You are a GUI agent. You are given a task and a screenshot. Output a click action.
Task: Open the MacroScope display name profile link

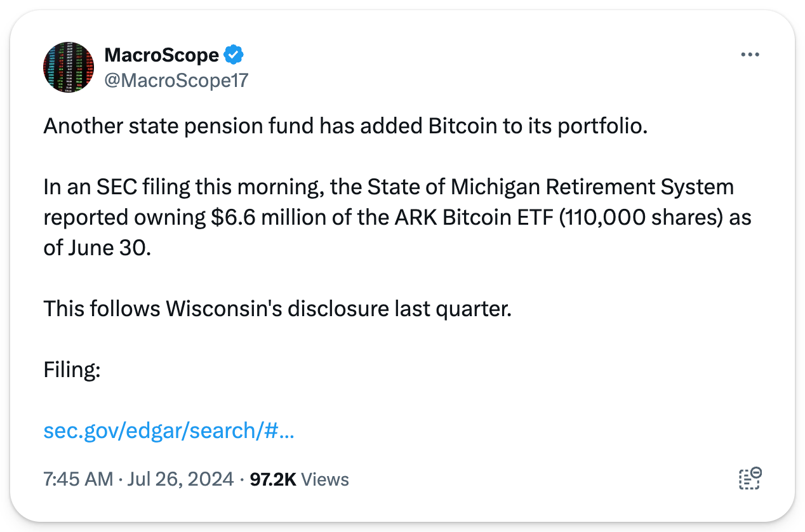point(161,55)
